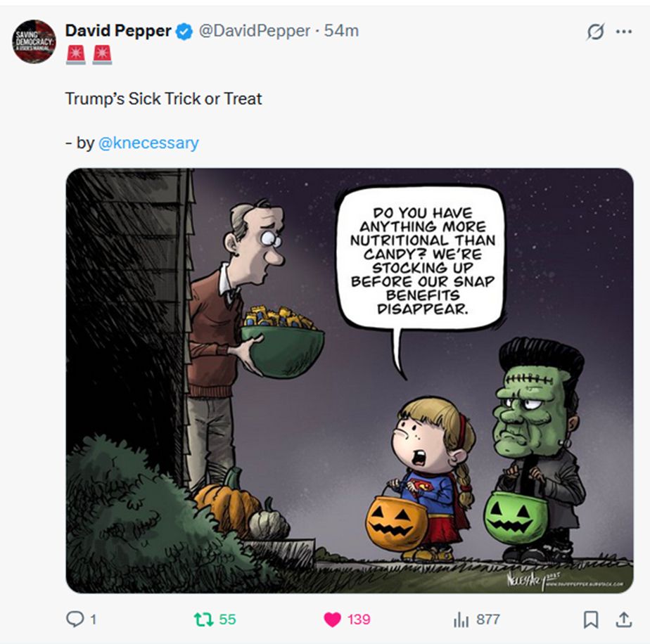Viewport: 650px width, 644px height.
Task: Open the 54m timestamp link
Action: (341, 31)
